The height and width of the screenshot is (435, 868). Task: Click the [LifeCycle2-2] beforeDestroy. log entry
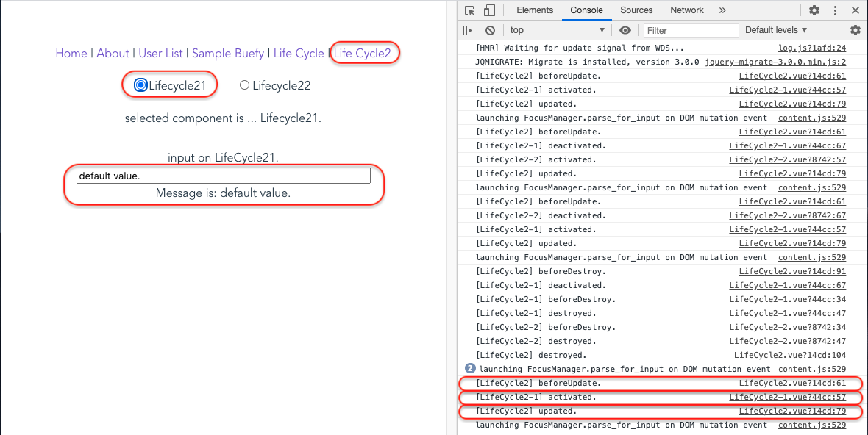[x=545, y=327]
